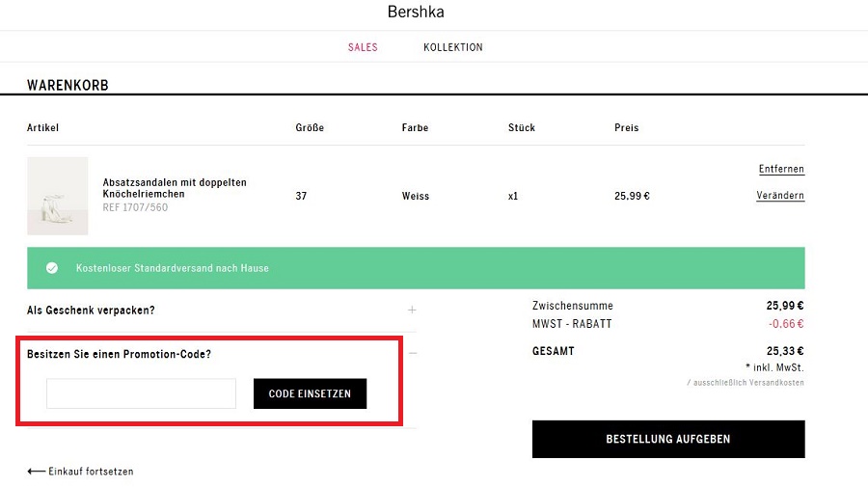
Task: Click the Besitzen Sie einen Promotion-Code? heading
Action: (119, 354)
